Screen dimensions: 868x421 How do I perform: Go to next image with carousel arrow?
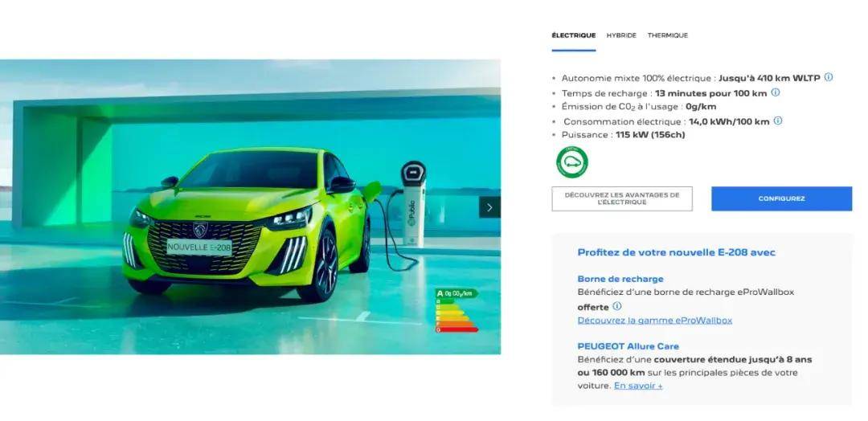(489, 207)
